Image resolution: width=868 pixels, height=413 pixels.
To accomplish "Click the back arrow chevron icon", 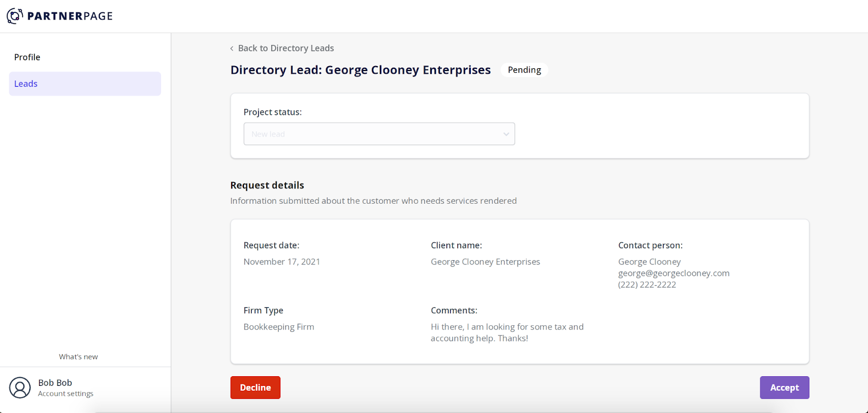I will pyautogui.click(x=232, y=49).
